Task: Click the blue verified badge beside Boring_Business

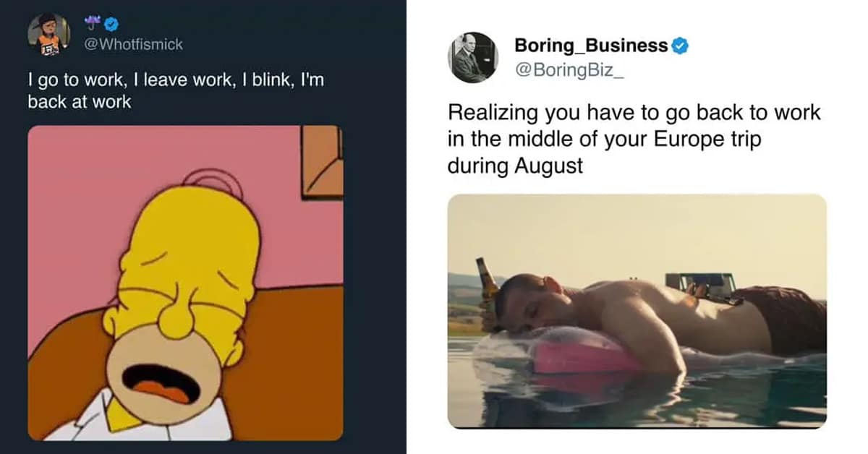Action: click(x=680, y=46)
